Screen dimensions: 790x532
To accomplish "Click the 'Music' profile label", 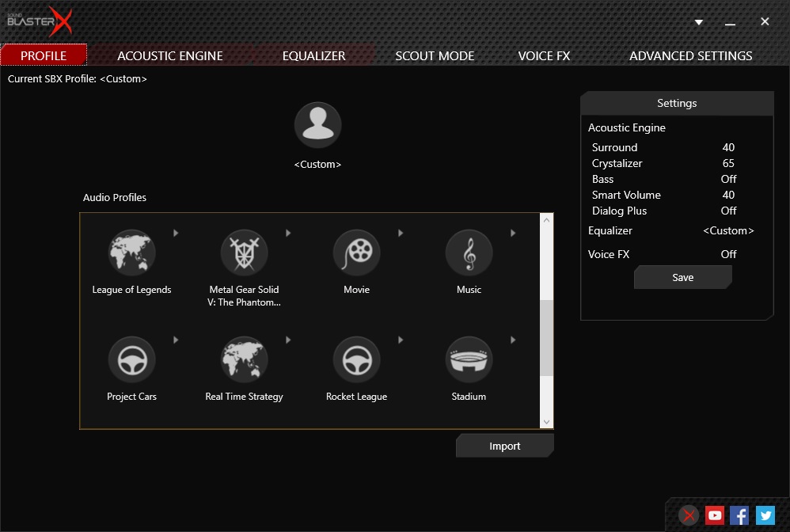I will click(469, 290).
